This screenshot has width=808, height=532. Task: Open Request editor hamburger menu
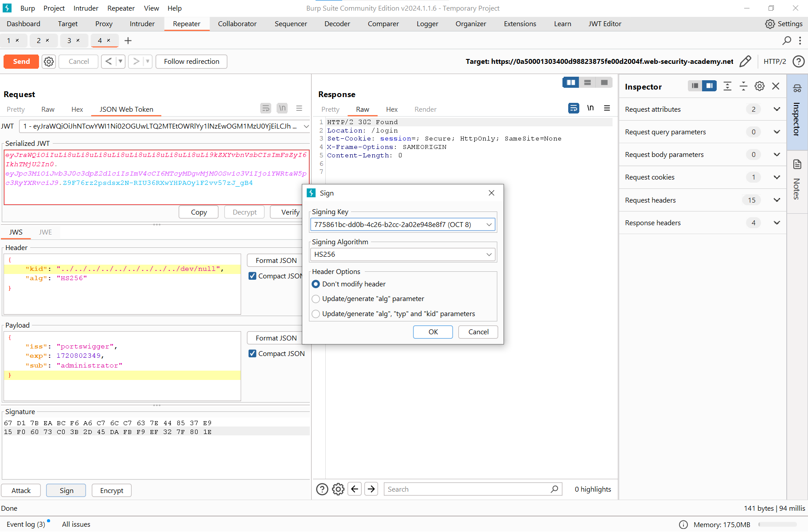point(299,108)
